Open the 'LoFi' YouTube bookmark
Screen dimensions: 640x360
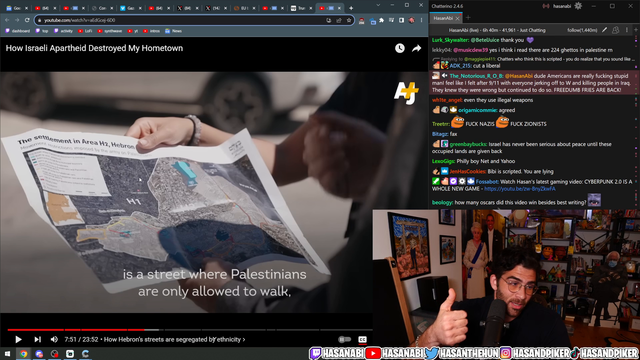pos(85,31)
